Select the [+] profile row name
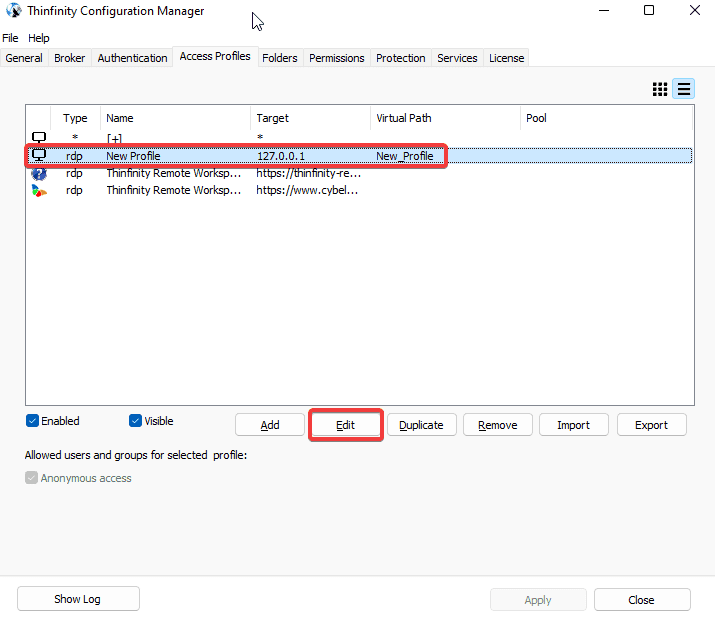The height and width of the screenshot is (620, 715). [114, 138]
